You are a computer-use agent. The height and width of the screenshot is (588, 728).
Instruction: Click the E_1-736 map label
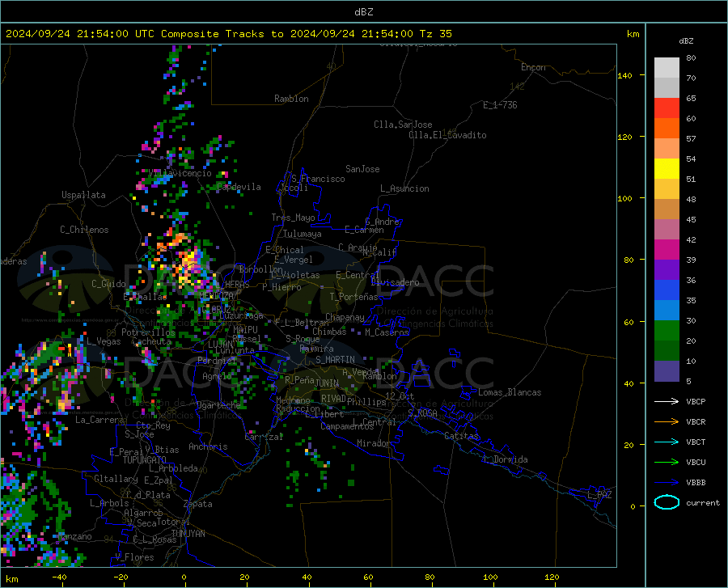[500, 105]
